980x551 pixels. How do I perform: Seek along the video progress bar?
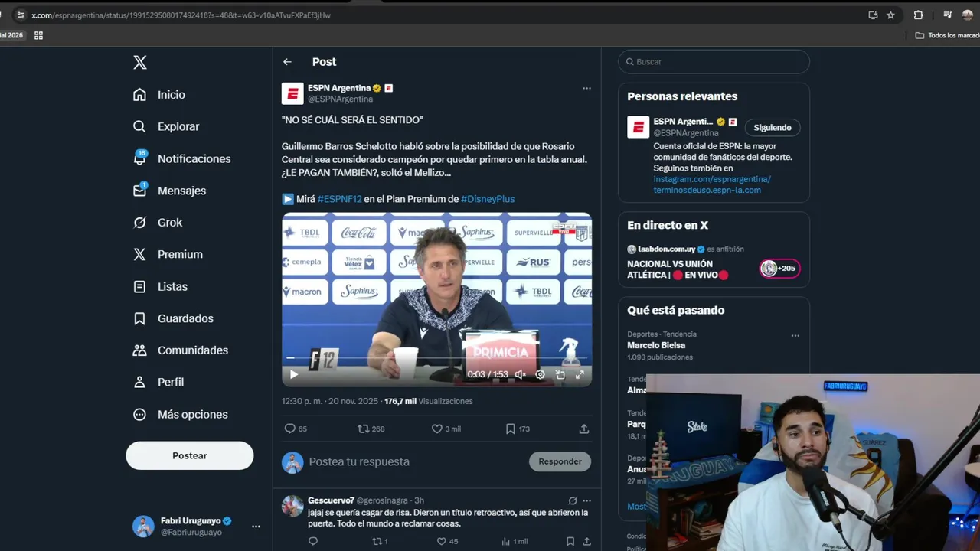(436, 357)
